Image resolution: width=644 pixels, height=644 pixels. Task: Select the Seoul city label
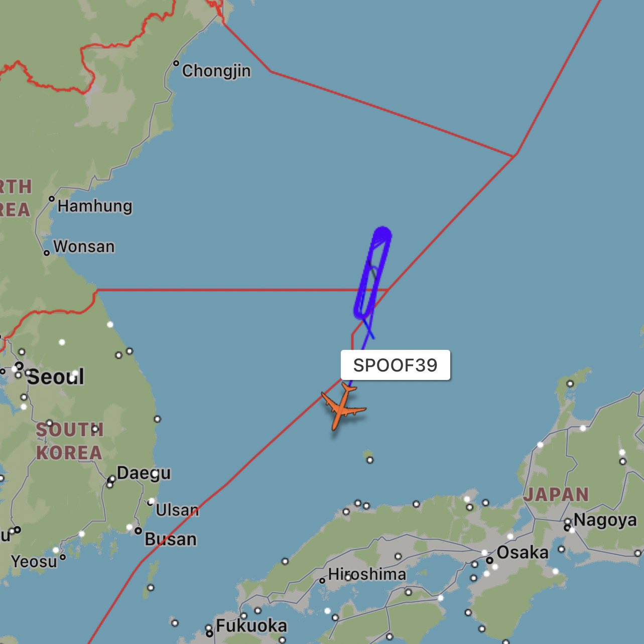tap(55, 376)
